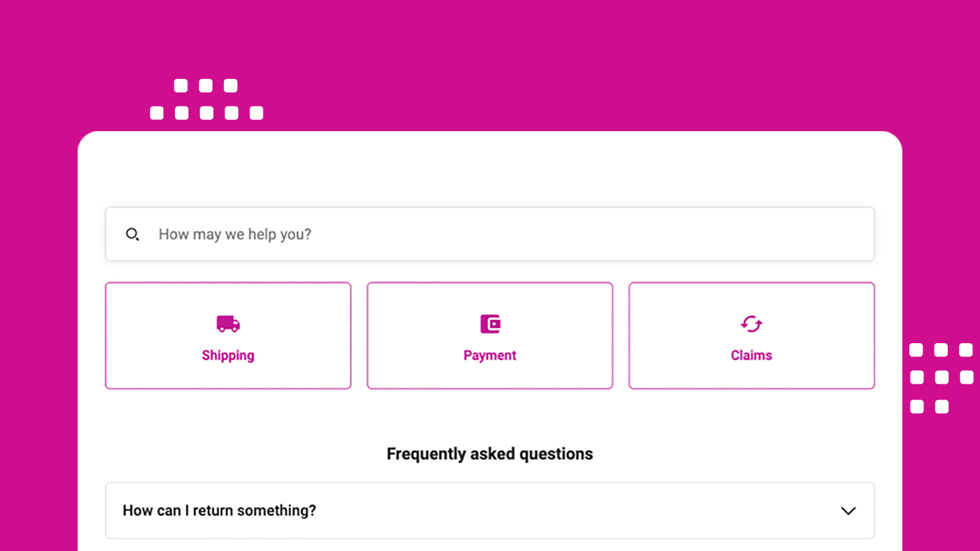Select the Claims label text

(x=751, y=355)
